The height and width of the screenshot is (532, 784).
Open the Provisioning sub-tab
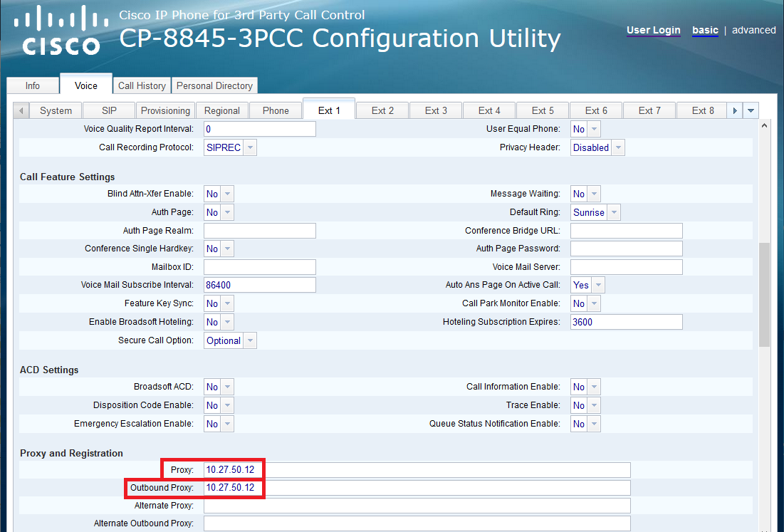165,110
